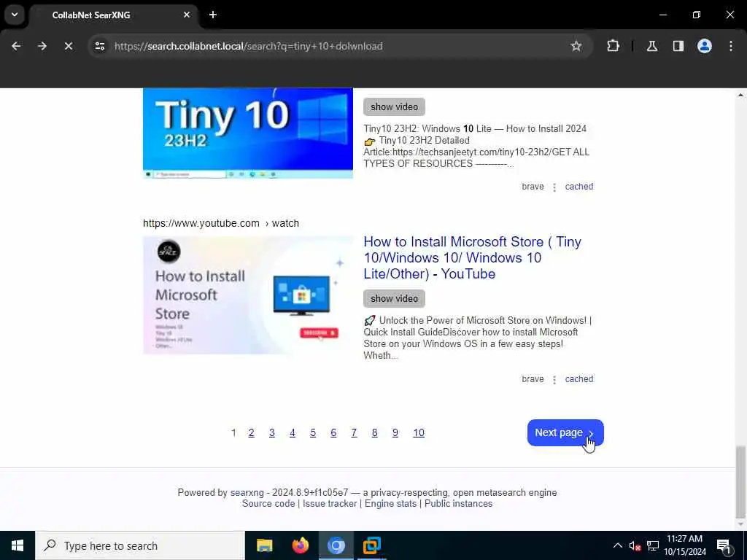Click the Next page button

point(565,433)
